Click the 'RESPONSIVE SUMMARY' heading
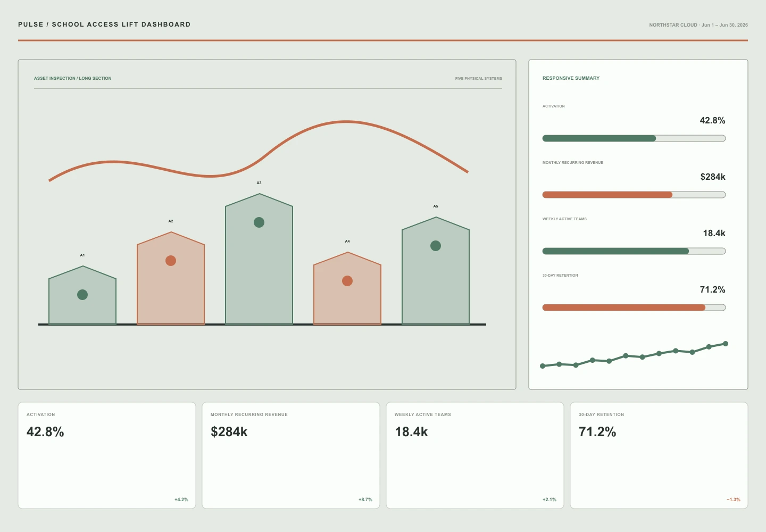The width and height of the screenshot is (766, 532). tap(571, 78)
